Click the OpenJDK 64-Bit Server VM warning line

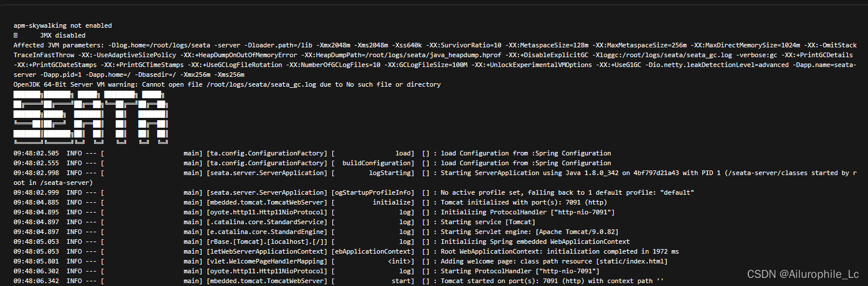coord(227,85)
